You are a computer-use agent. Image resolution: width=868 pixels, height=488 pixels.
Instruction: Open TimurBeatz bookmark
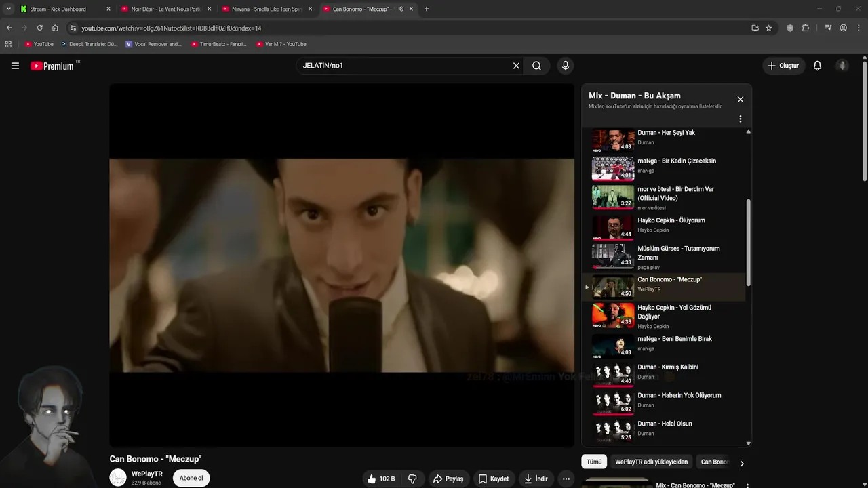218,44
